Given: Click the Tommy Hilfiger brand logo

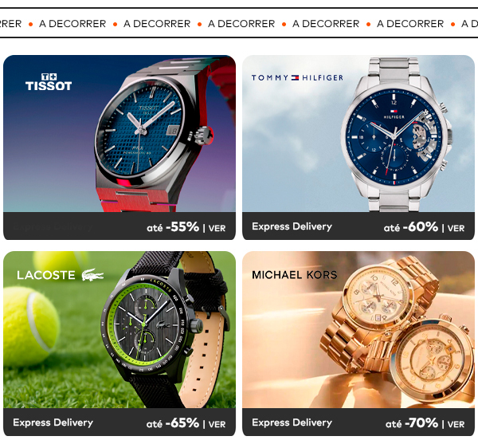Looking at the screenshot, I should [297, 78].
